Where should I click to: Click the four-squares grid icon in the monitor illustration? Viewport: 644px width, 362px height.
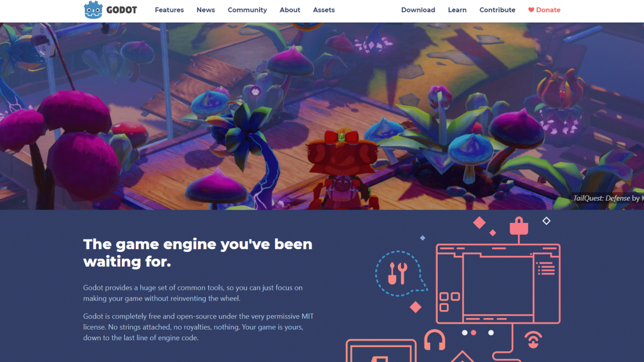tap(450, 302)
